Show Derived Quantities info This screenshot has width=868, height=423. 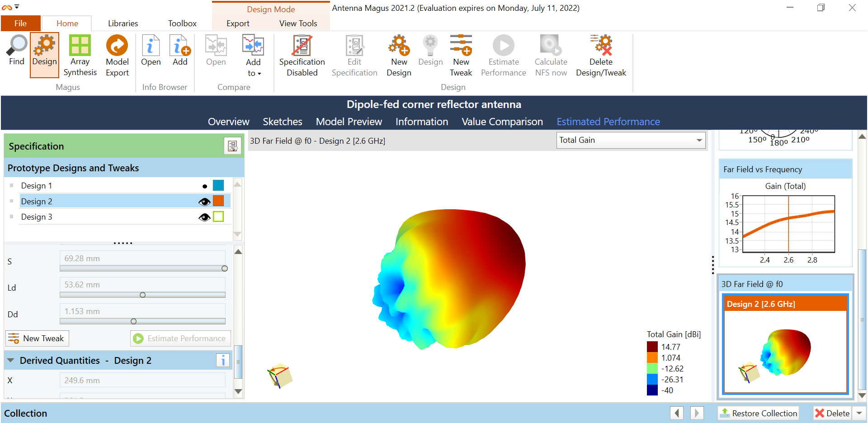222,360
